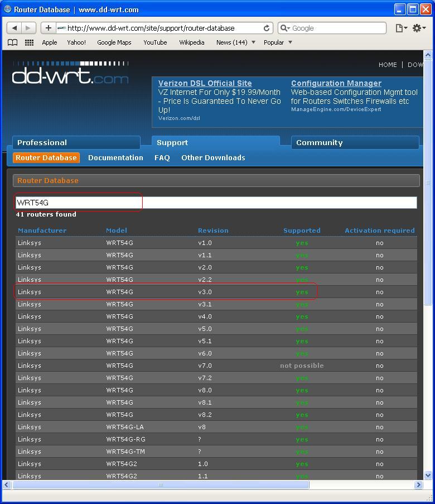Viewport: 435px width, 504px height.
Task: Click the horizontal scrollbar left arrow
Action: (7, 484)
